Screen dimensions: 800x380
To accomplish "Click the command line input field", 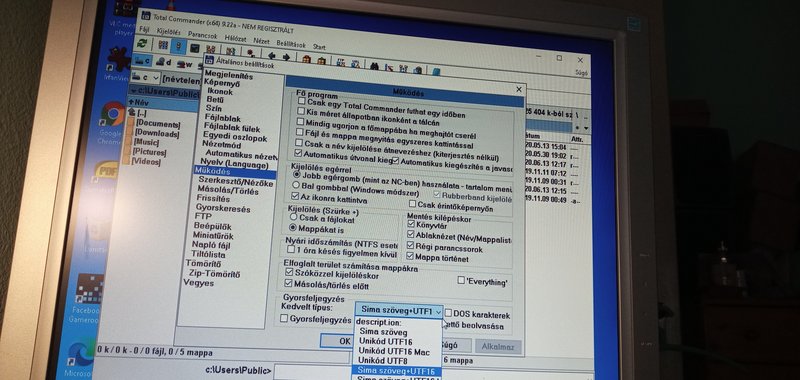I will pyautogui.click(x=312, y=371).
